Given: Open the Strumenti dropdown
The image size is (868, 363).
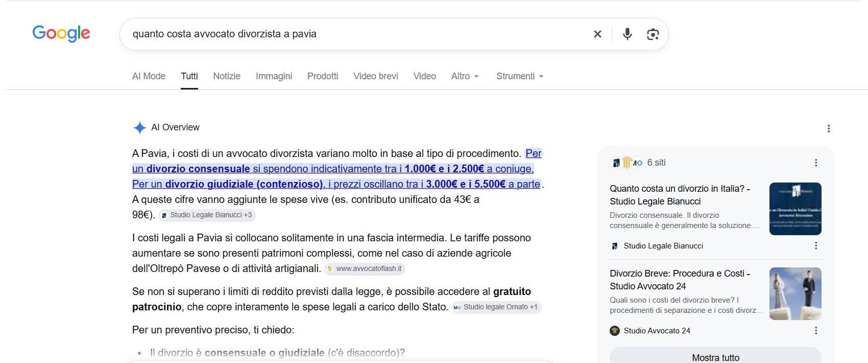Looking at the screenshot, I should [x=520, y=76].
